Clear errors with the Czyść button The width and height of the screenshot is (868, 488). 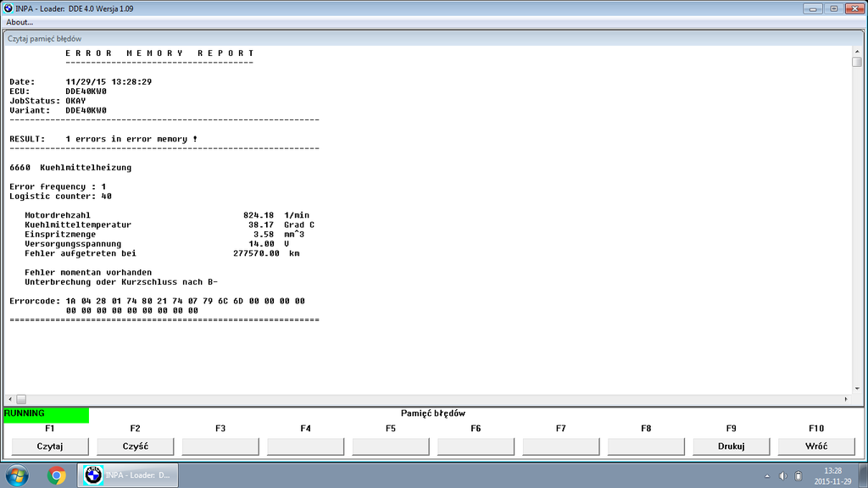135,446
